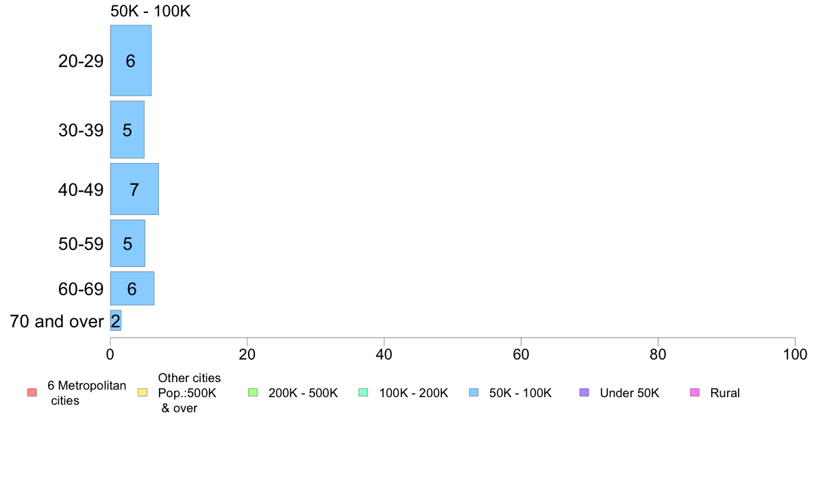Click the 40 tick on the x-axis
This screenshot has height=504, width=814.
(x=384, y=354)
